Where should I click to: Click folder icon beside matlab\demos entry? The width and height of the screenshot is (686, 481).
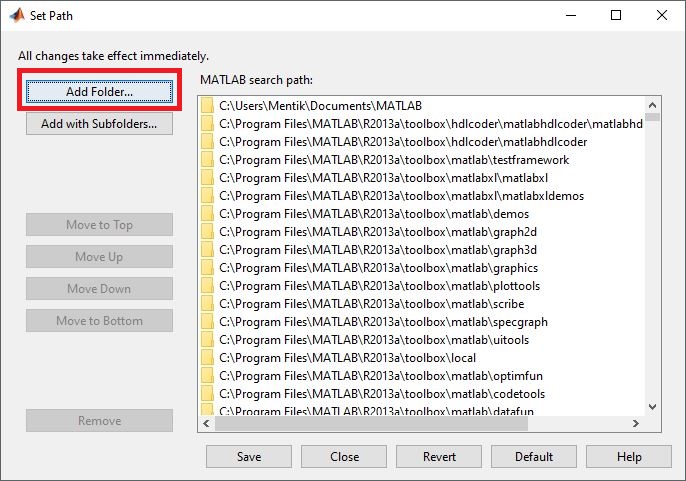[x=207, y=214]
